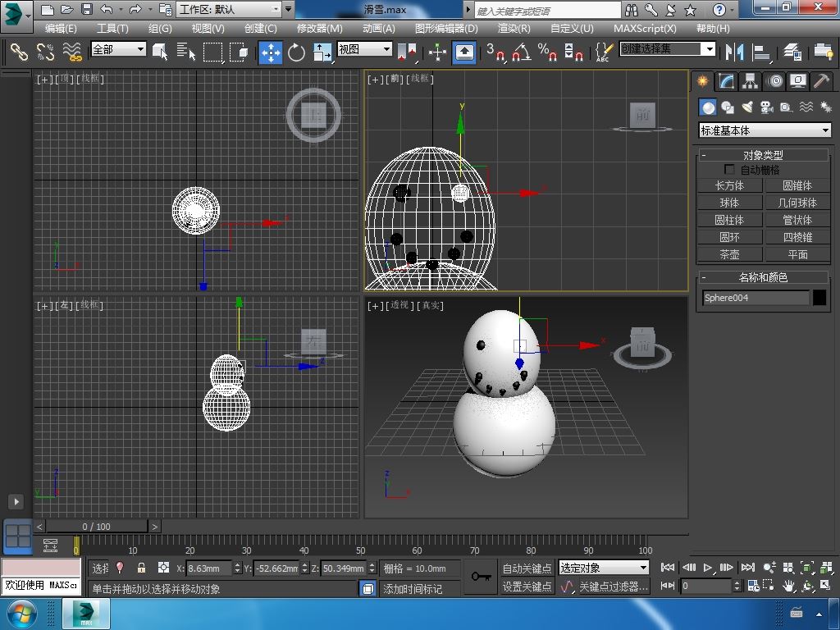Image resolution: width=840 pixels, height=630 pixels.
Task: Open Edit Named Selection Sets
Action: (x=605, y=52)
